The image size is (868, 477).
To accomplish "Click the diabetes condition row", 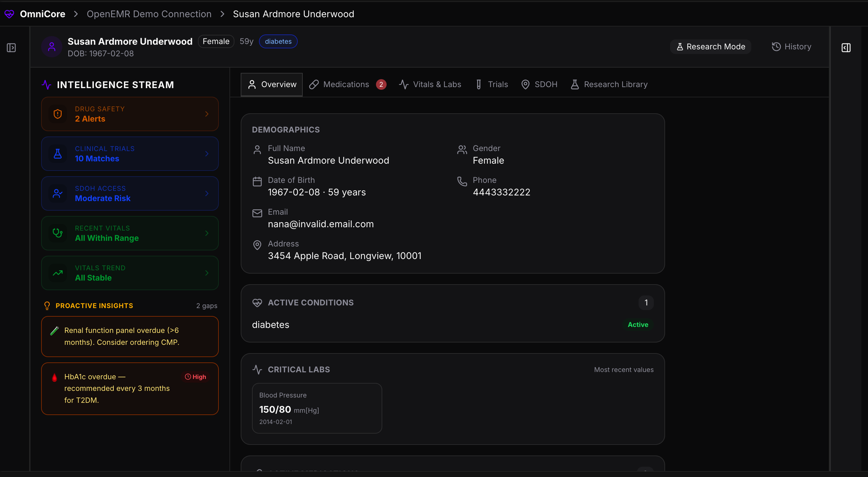I will point(453,325).
